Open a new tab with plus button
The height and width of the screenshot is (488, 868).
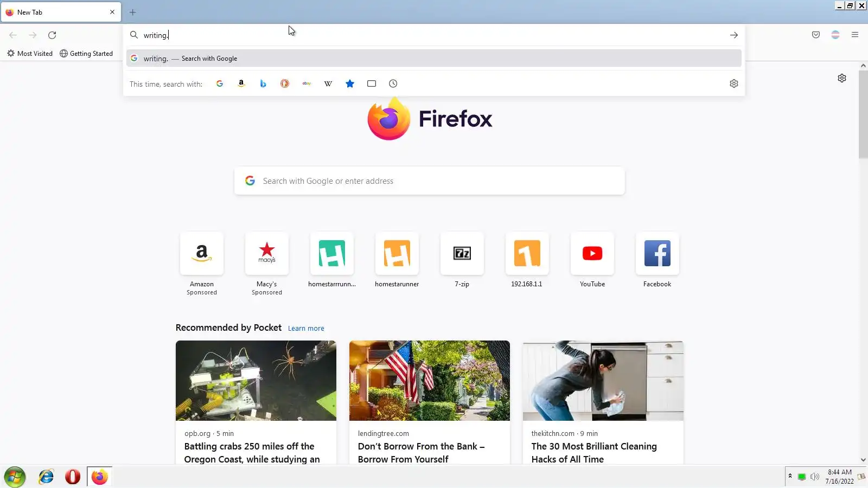132,12
